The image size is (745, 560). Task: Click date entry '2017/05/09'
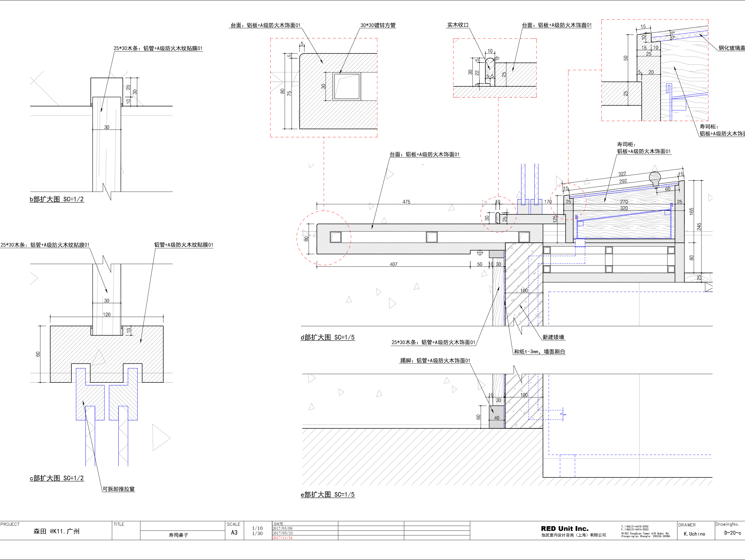click(283, 529)
